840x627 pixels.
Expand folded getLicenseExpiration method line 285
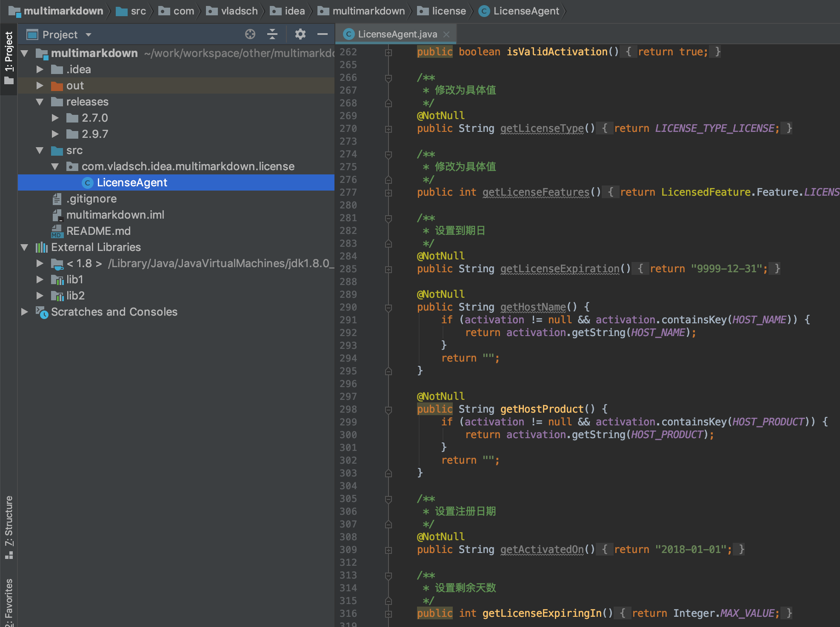[x=389, y=270]
